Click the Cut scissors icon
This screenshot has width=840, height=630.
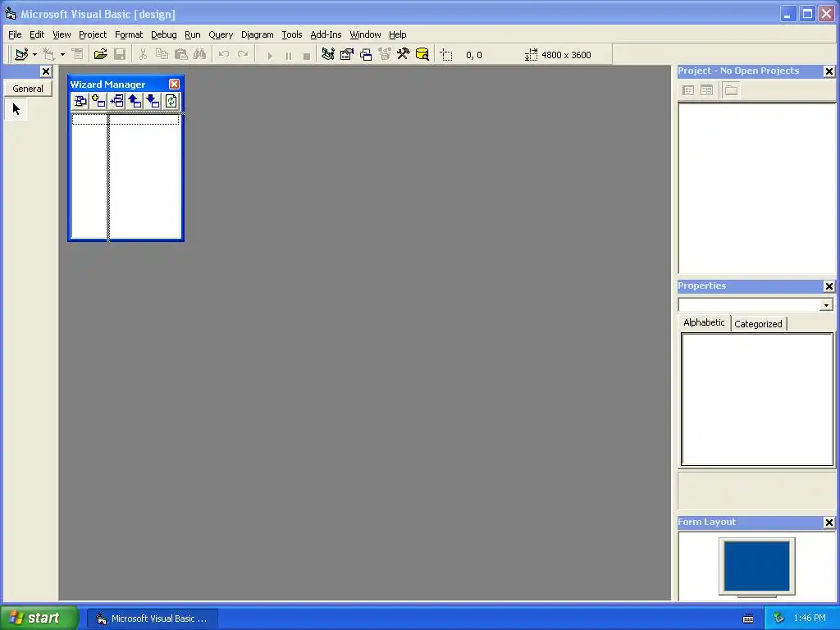click(x=143, y=54)
